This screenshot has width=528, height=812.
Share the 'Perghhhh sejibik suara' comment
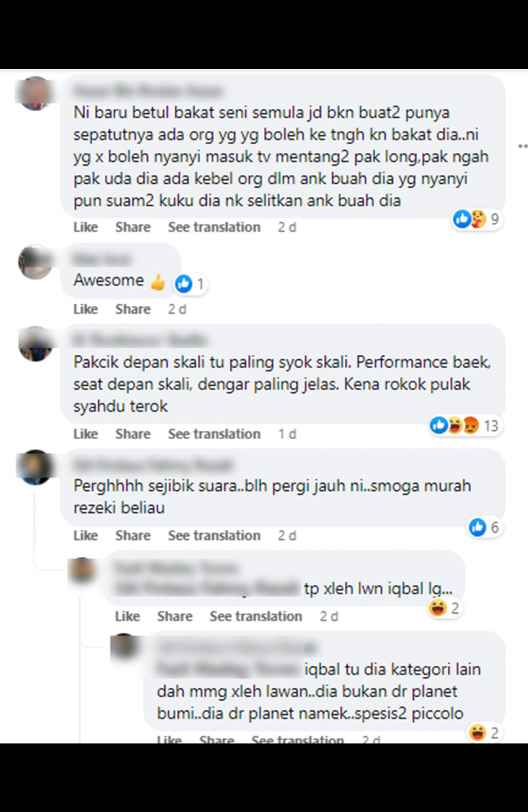[x=133, y=535]
